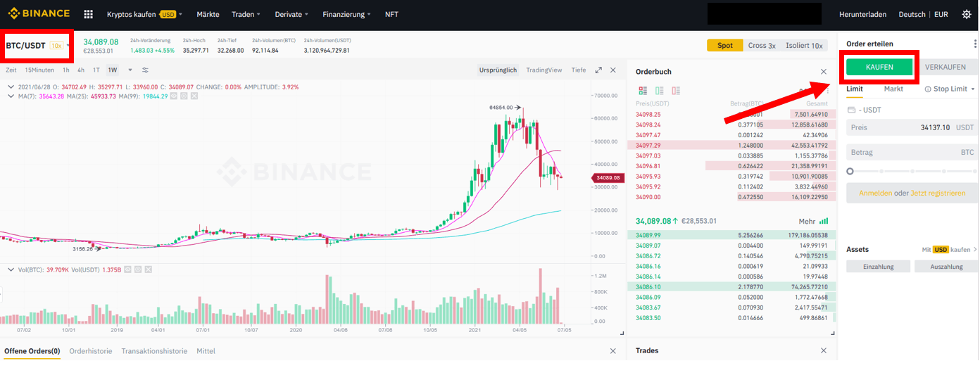Screen dimensions: 980x368
Task: Select the Offene Orders(0) tab
Action: click(32, 350)
